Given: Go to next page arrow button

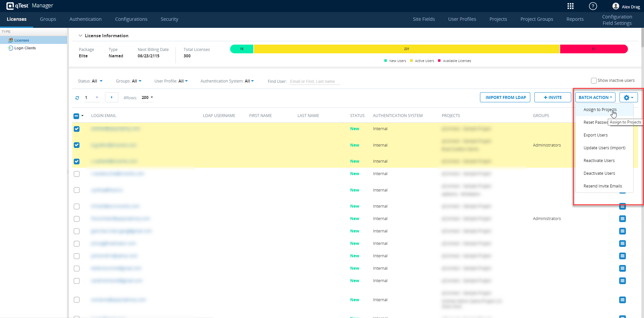Looking at the screenshot, I should 111,97.
